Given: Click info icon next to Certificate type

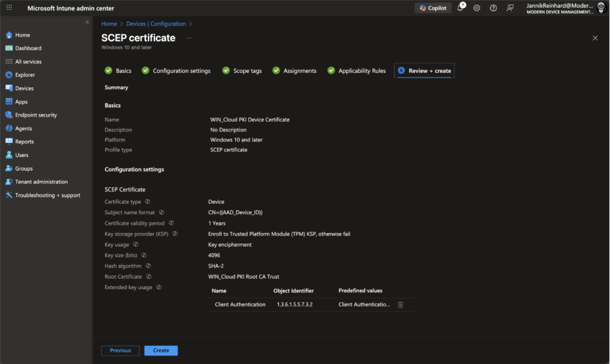Looking at the screenshot, I should [147, 202].
